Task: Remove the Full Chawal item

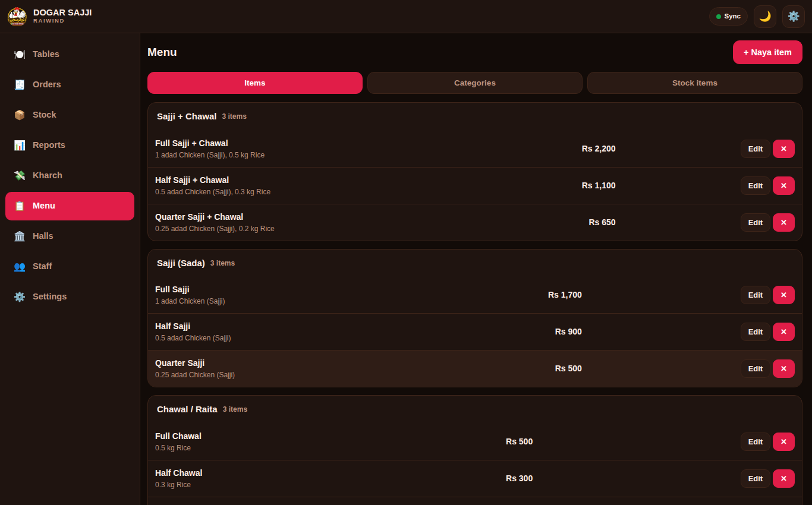Action: 783,442
